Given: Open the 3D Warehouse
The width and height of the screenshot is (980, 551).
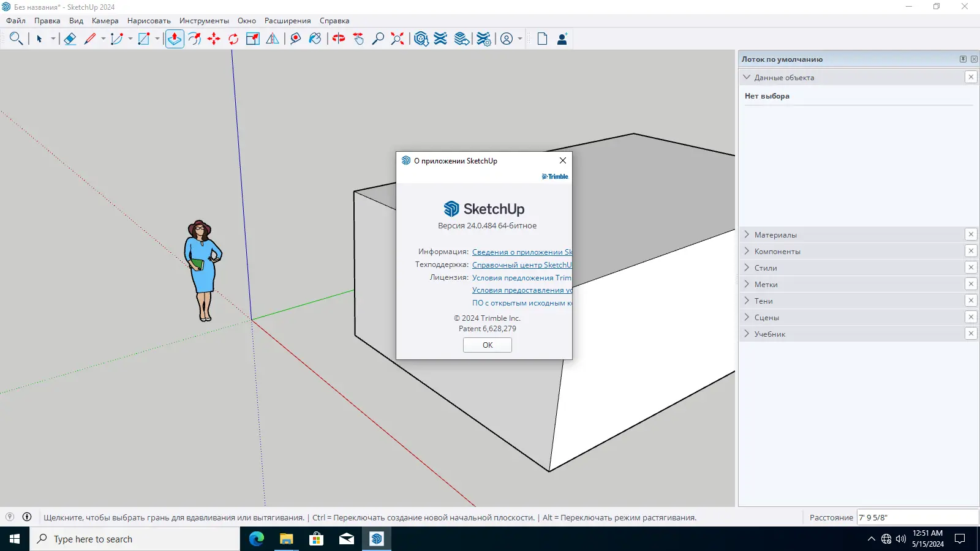Looking at the screenshot, I should (x=421, y=39).
